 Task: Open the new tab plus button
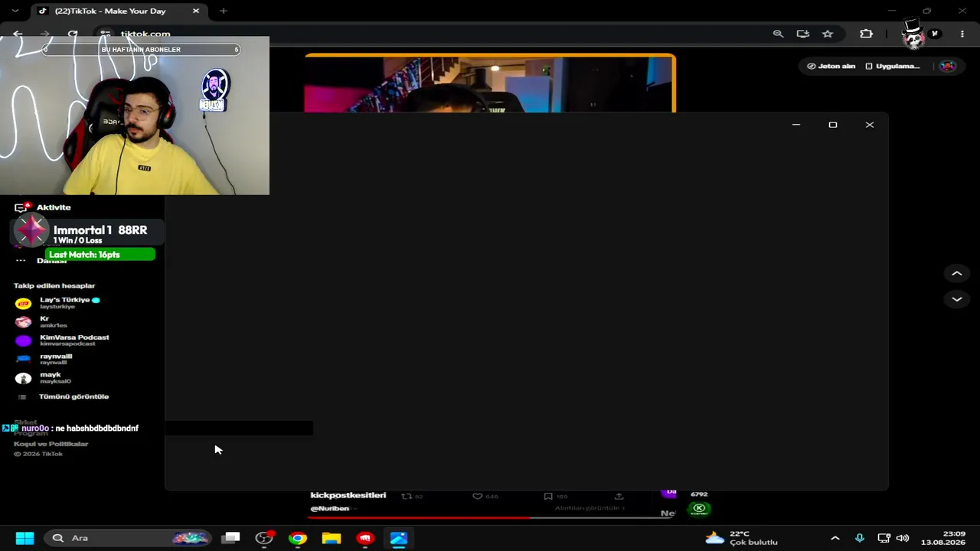224,11
